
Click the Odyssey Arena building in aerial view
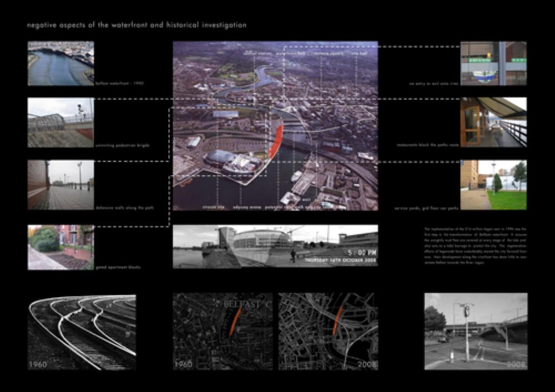coord(221,157)
